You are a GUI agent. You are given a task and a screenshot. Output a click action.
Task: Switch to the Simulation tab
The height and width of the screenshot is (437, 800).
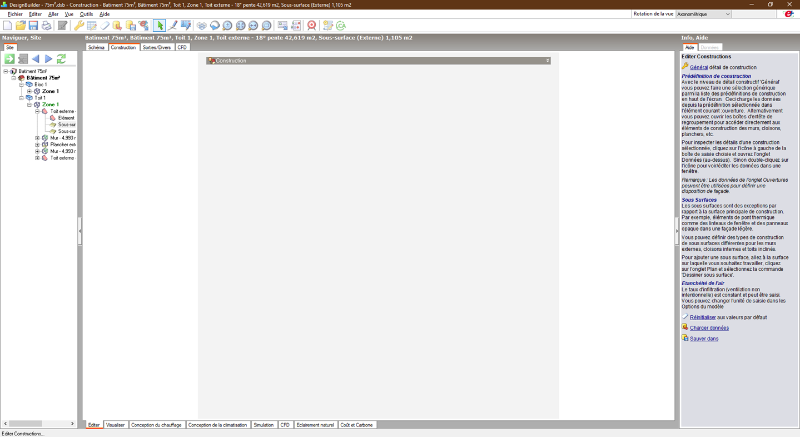click(x=264, y=425)
